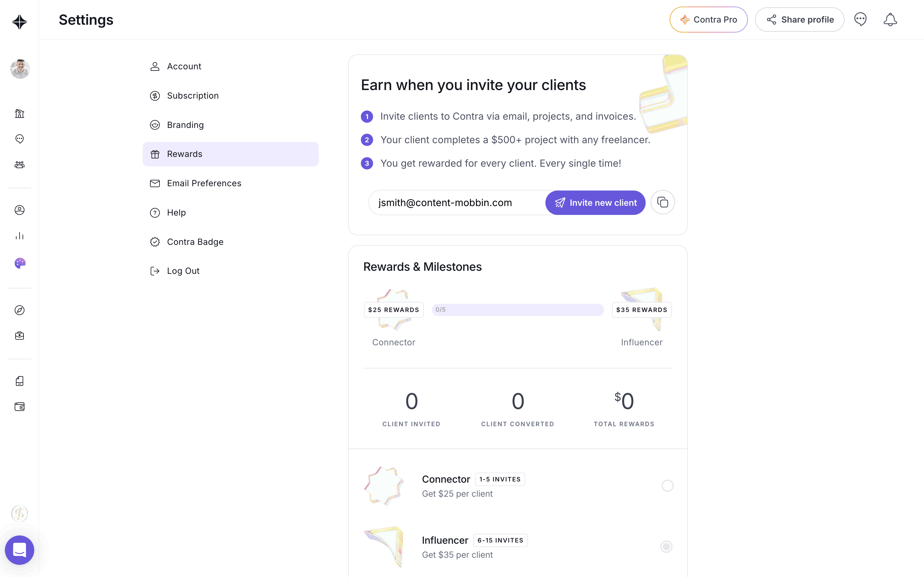Open the community people sidebar icon

tap(20, 165)
